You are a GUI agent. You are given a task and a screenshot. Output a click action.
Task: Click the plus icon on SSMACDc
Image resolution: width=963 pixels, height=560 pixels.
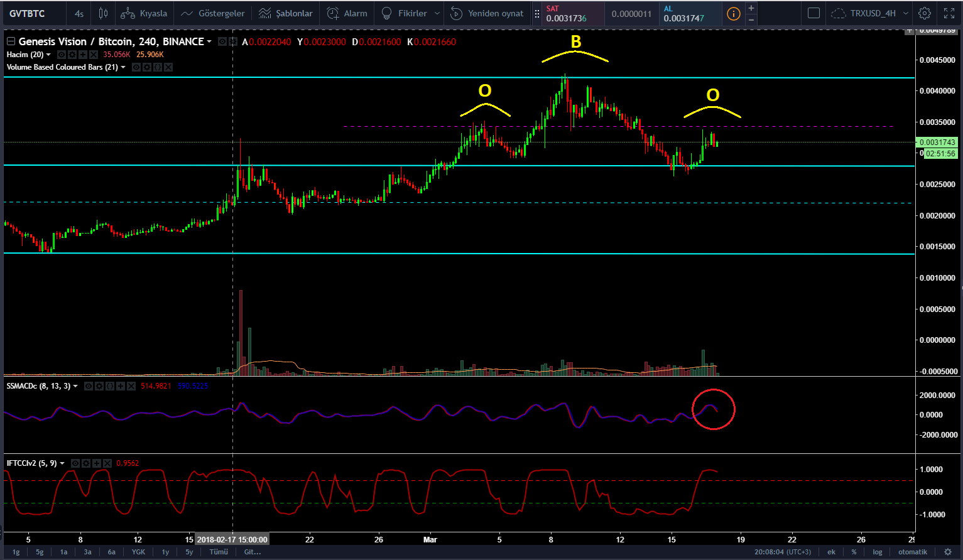pos(121,386)
